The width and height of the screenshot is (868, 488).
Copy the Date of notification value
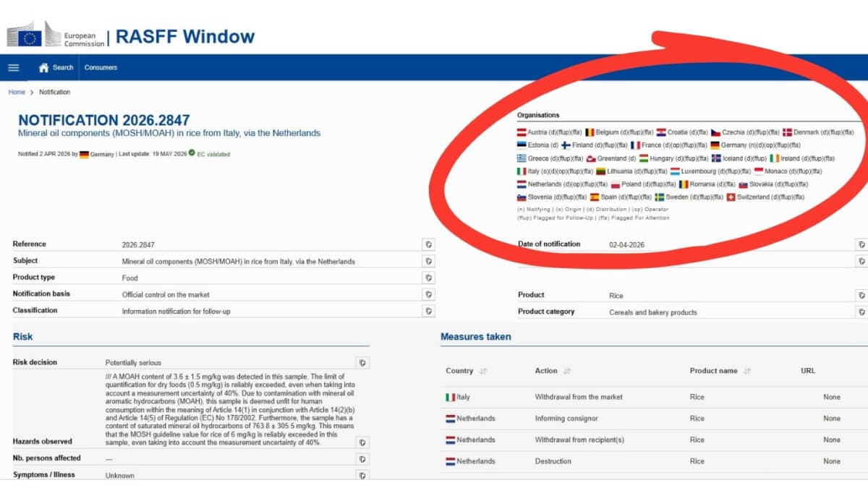click(x=861, y=244)
